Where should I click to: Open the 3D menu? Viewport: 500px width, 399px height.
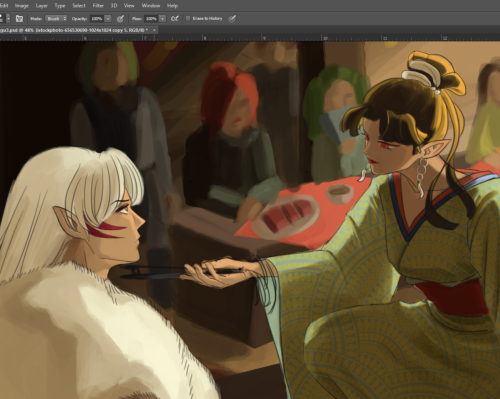click(114, 6)
